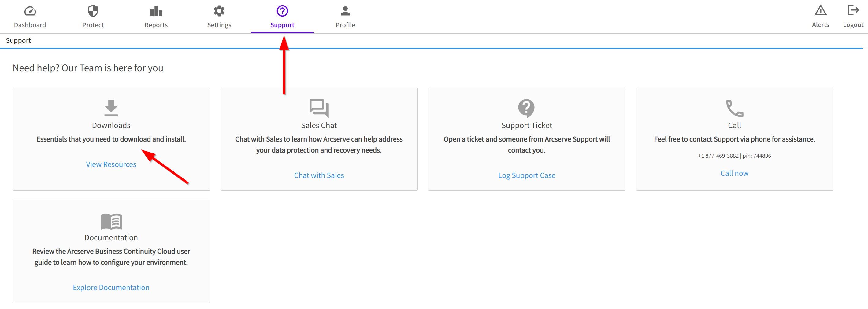The image size is (868, 309).
Task: Open the Reports tab label
Action: [x=156, y=25]
